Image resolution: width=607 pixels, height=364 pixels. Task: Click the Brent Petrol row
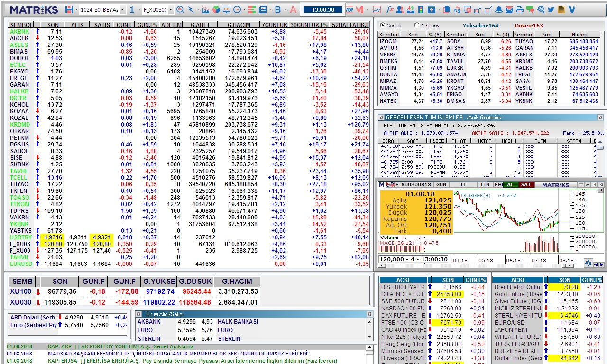[548, 287]
